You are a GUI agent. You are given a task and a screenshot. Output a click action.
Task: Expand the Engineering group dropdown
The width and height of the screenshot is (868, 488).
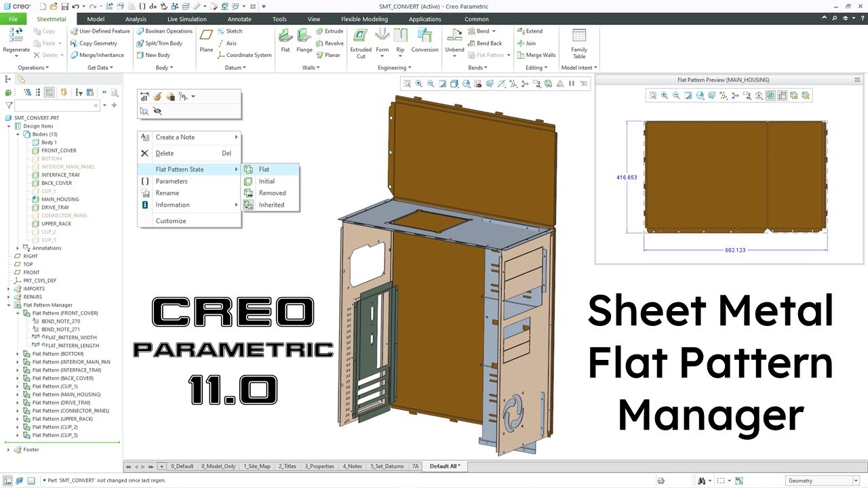point(395,68)
